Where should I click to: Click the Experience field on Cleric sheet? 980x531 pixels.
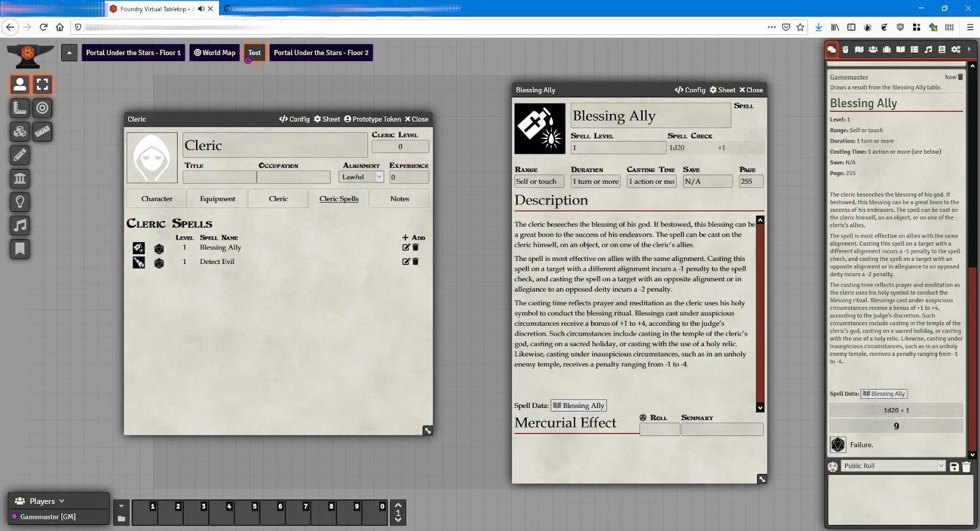point(409,178)
